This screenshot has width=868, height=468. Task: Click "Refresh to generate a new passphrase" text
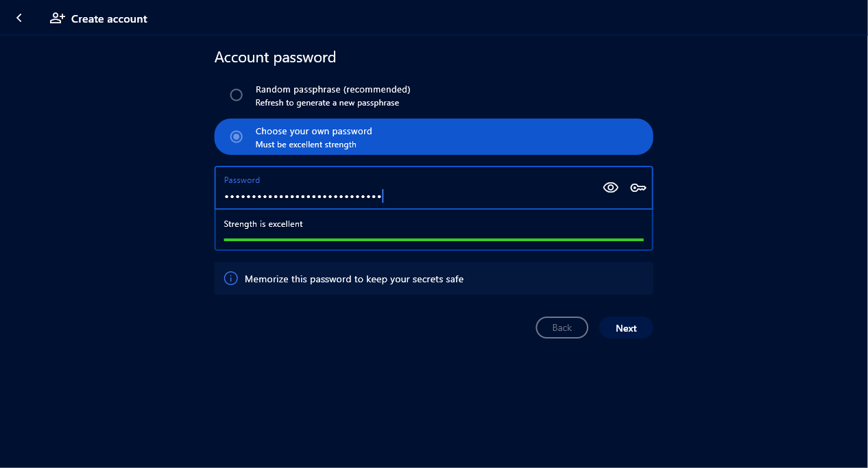tap(327, 103)
